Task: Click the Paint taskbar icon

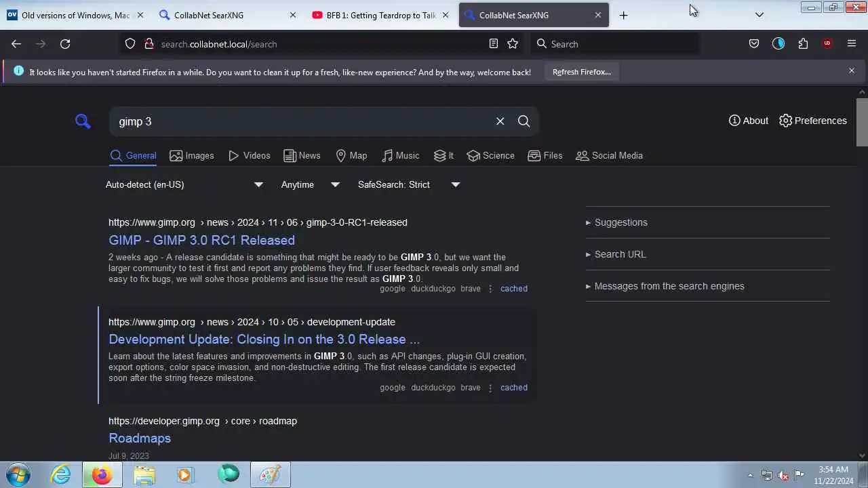Action: pos(270,474)
